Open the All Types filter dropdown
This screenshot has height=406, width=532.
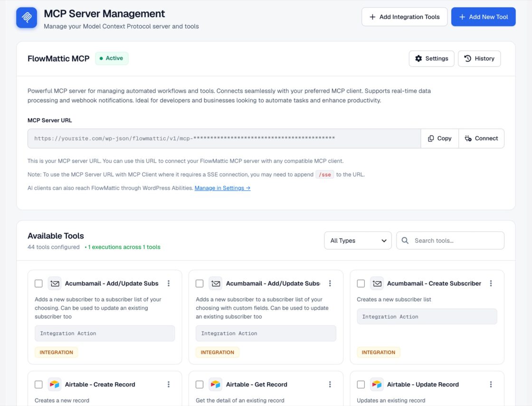(x=358, y=241)
